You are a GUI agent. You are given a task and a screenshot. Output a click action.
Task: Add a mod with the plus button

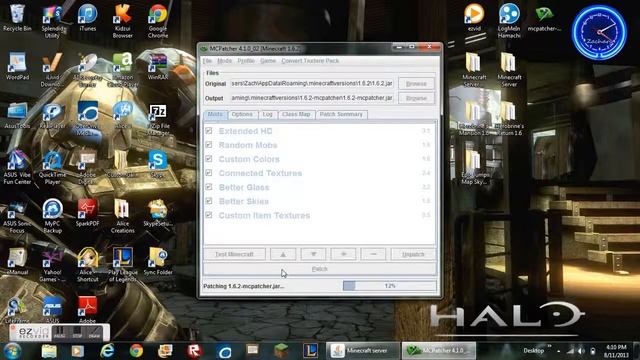point(343,254)
